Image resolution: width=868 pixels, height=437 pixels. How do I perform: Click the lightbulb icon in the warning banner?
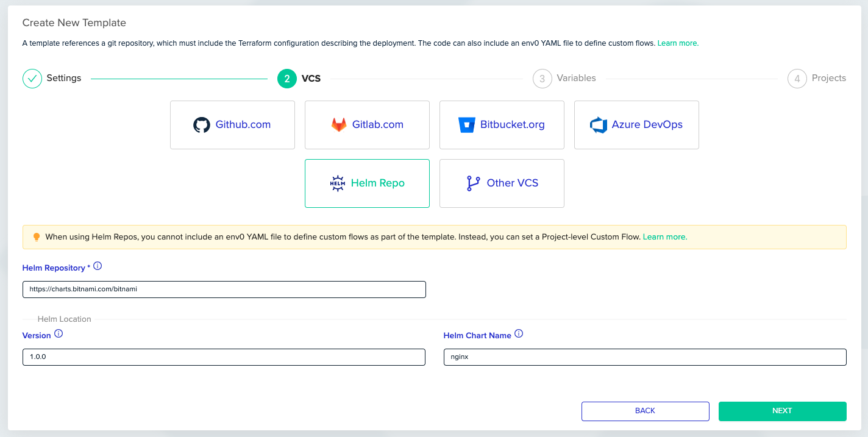click(x=37, y=237)
